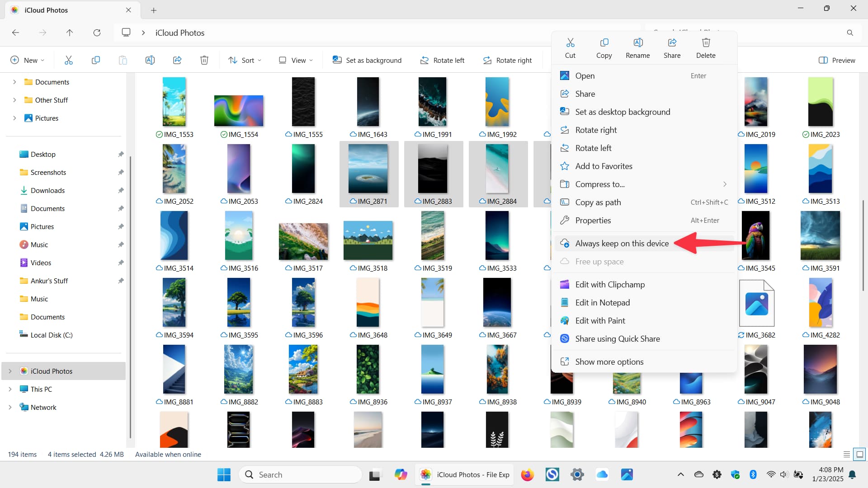Click Show more options
Screen dimensions: 868x488
point(644,361)
